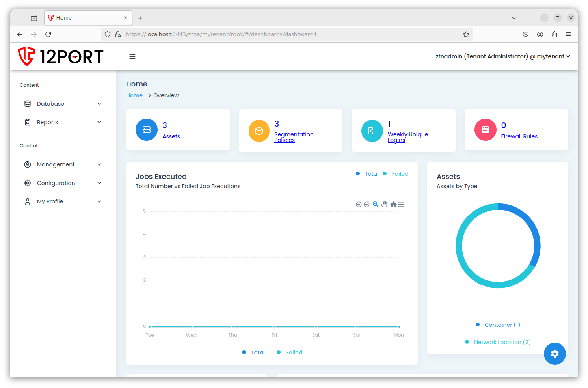Open the Management sidebar menu
Screen dimensions: 588x388
coord(63,164)
